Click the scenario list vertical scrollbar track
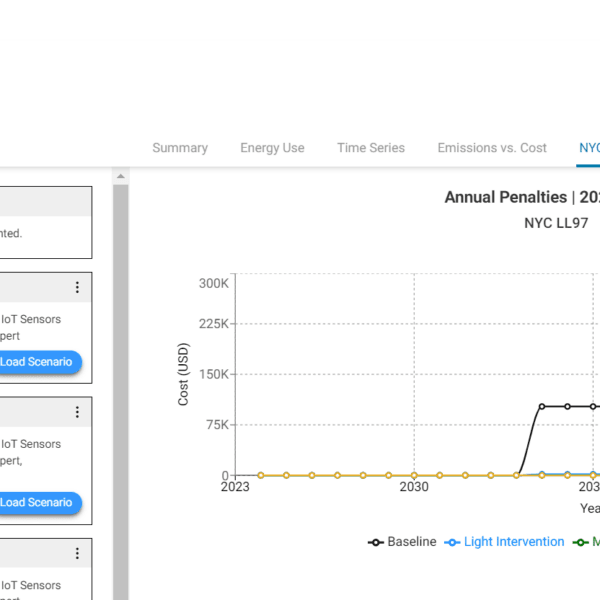 (121, 400)
